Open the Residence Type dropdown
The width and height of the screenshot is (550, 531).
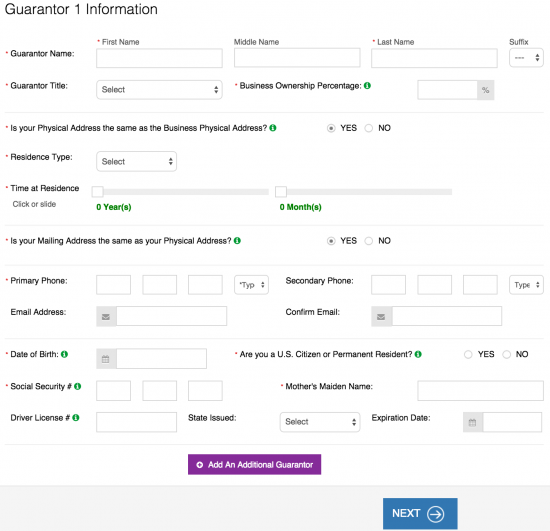point(136,161)
